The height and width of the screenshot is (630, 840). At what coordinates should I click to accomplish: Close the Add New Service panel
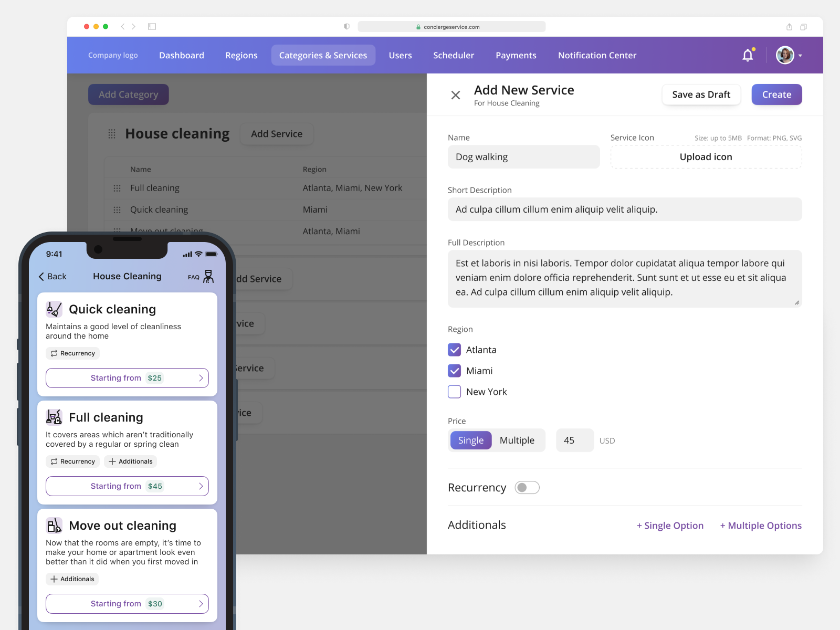tap(455, 95)
